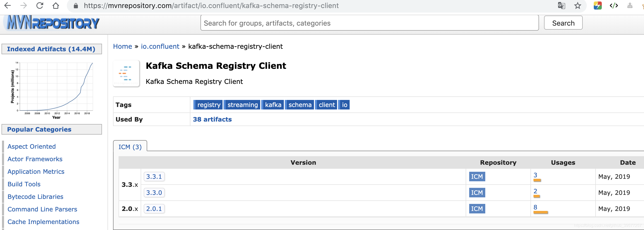Open the colorful lightning extension icon
This screenshot has height=230, width=644.
[x=598, y=6]
